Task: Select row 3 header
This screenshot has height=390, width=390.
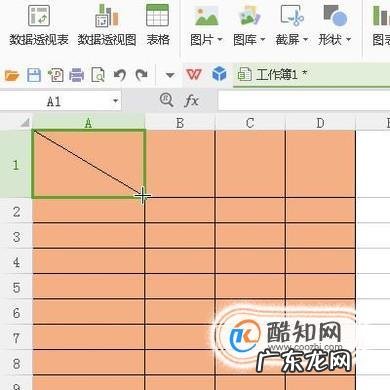Action: [x=16, y=236]
